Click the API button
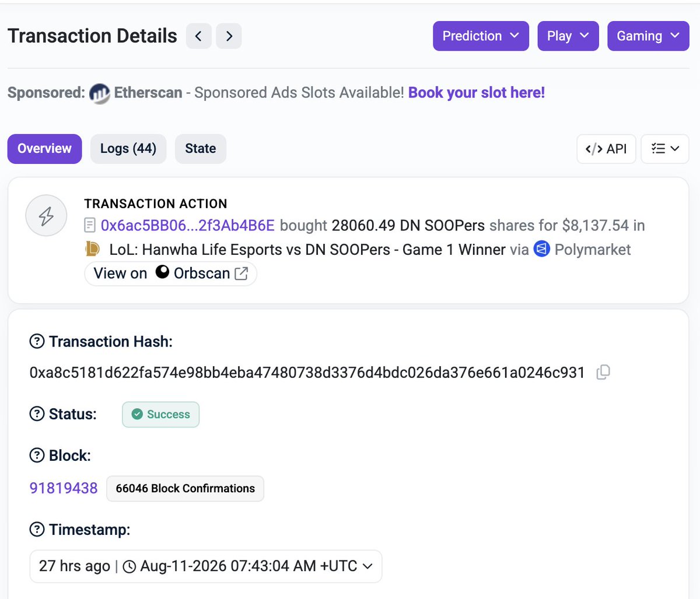700x599 pixels. [606, 149]
